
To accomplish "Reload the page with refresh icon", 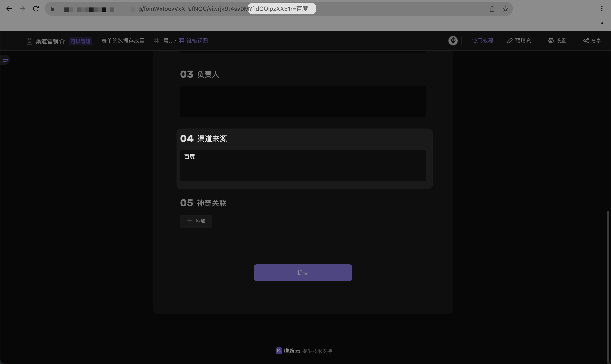I will tap(36, 9).
